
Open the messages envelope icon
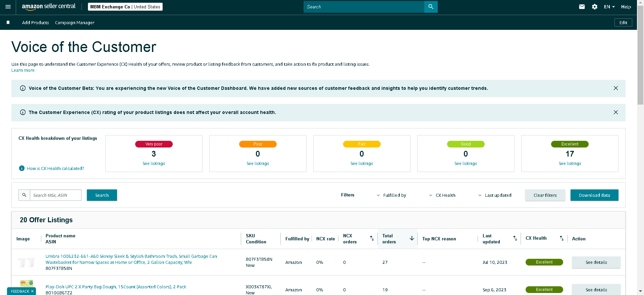(582, 7)
